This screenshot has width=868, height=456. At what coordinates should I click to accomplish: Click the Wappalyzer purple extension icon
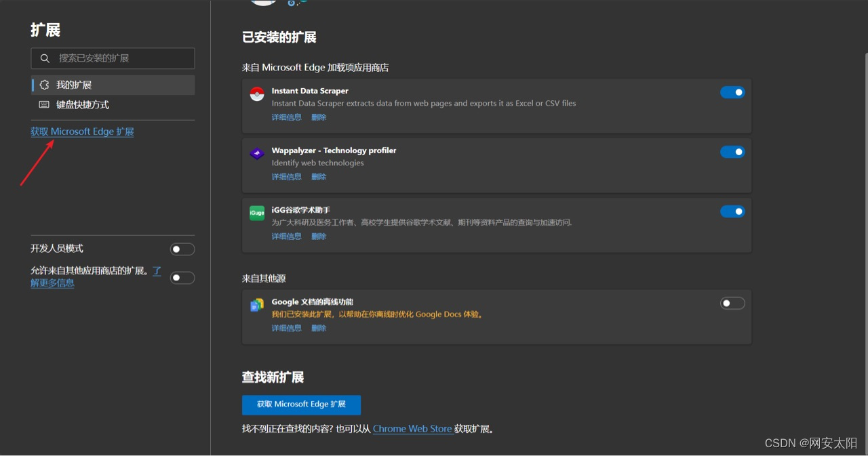[257, 154]
